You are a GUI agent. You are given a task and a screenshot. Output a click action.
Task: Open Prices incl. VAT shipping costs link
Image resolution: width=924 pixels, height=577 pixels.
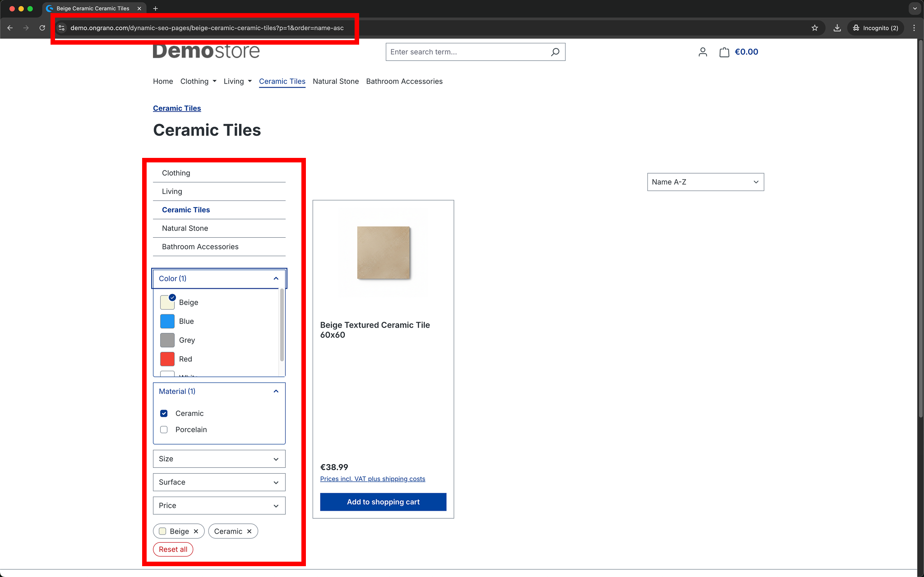click(x=373, y=479)
